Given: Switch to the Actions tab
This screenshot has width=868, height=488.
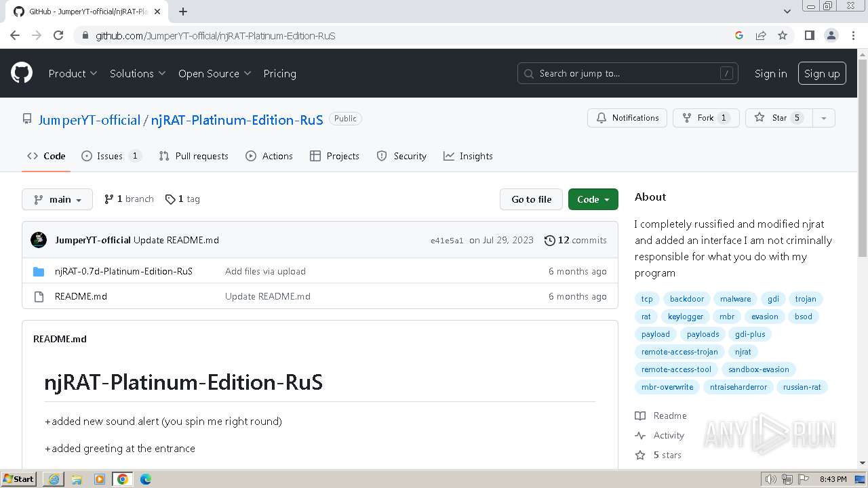Looking at the screenshot, I should [269, 156].
